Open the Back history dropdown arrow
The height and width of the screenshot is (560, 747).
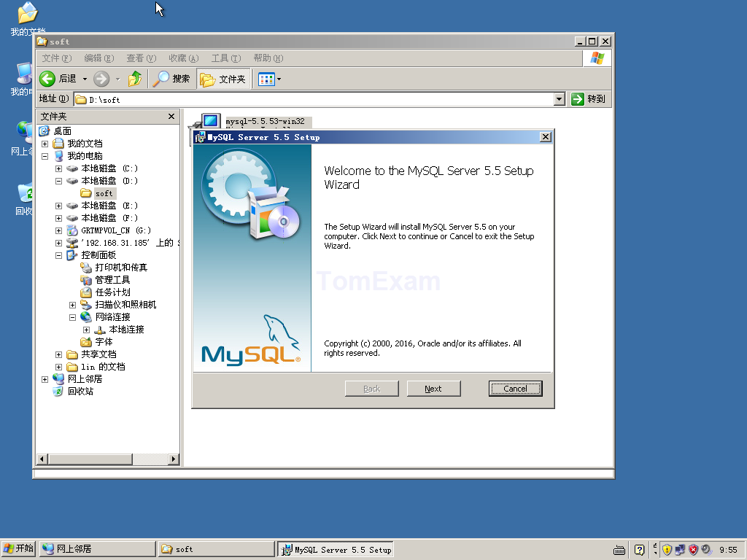point(85,79)
